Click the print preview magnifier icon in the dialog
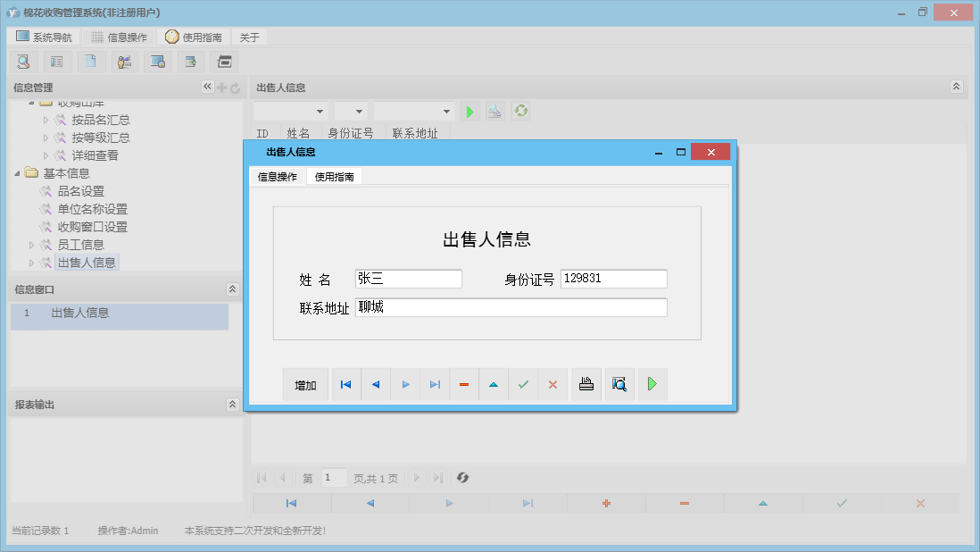Viewport: 980px width, 552px height. [619, 384]
